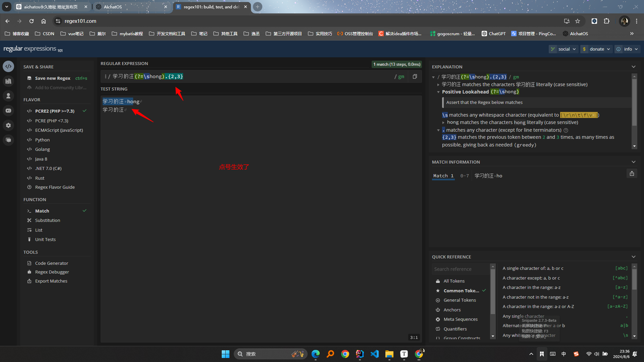Open the settings gear in sidebar
The height and width of the screenshot is (362, 644).
[8, 125]
